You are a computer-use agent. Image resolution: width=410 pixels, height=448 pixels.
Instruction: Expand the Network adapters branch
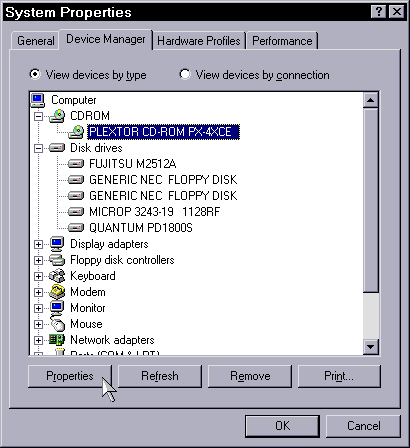[39, 340]
